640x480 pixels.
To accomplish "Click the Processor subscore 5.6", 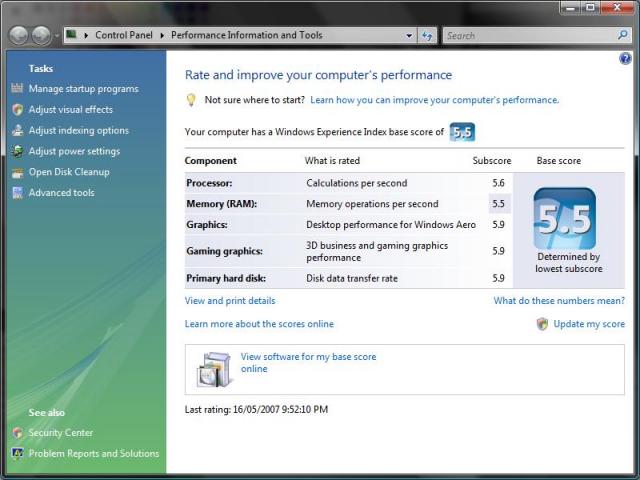I will pos(498,183).
